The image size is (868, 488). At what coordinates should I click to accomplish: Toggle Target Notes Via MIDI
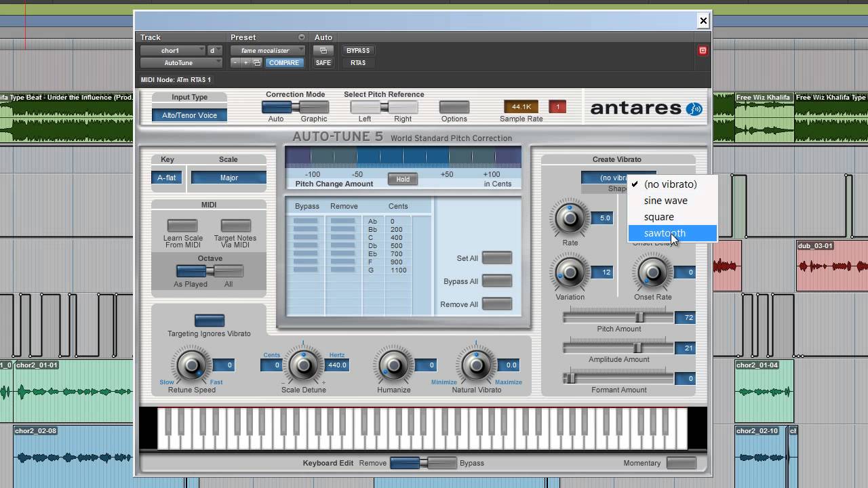click(235, 225)
